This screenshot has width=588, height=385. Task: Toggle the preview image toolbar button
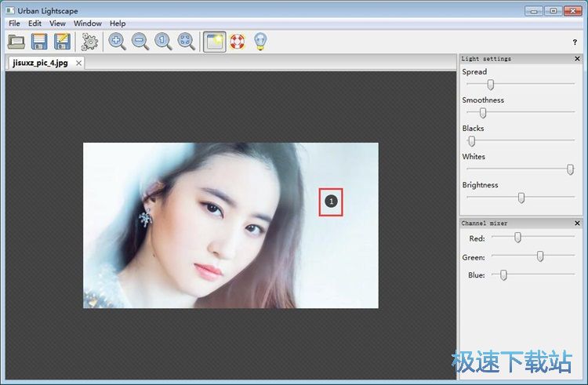click(215, 42)
